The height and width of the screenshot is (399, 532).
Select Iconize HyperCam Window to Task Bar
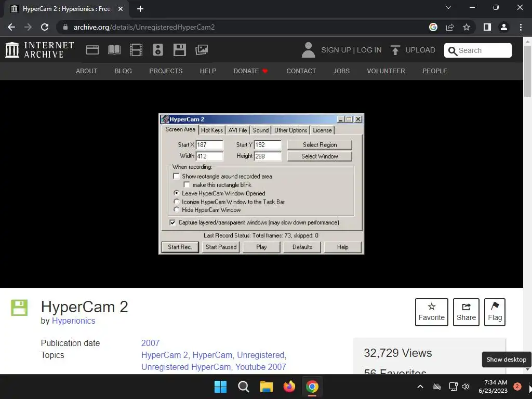pyautogui.click(x=176, y=202)
